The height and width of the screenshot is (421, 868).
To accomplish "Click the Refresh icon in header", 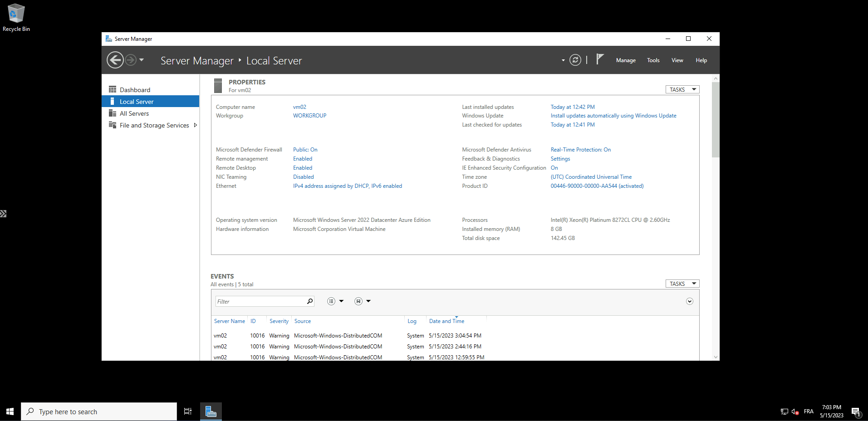I will [x=575, y=60].
